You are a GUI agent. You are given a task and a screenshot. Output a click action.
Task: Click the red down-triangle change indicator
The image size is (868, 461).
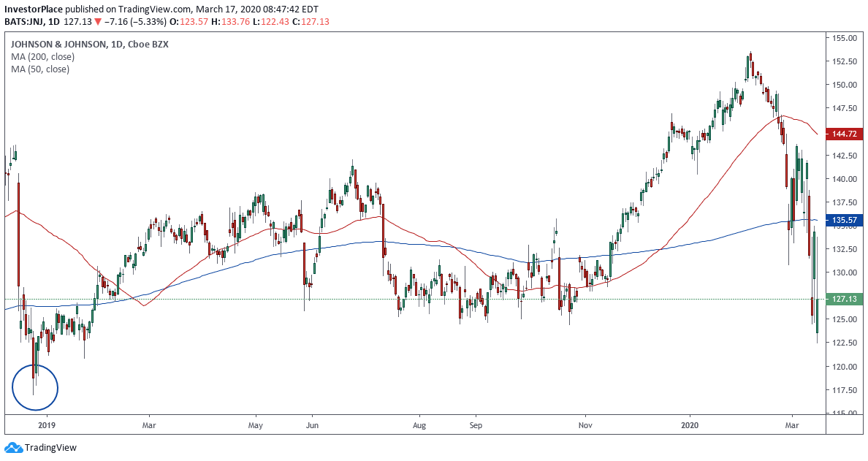point(97,22)
